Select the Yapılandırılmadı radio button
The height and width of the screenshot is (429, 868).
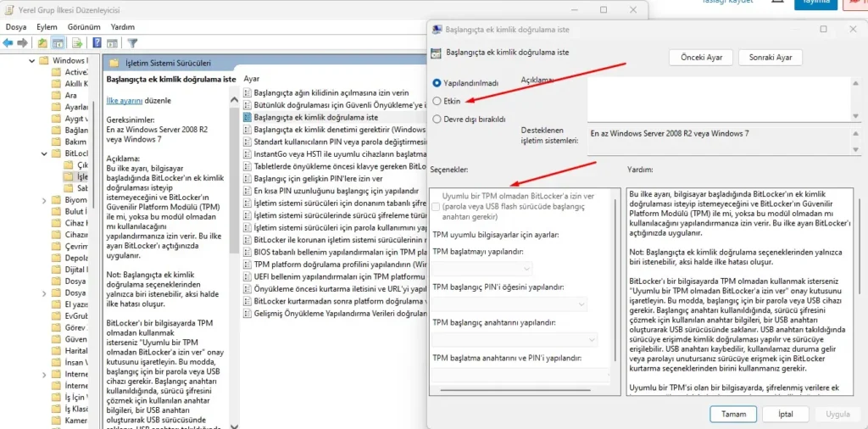click(x=437, y=83)
